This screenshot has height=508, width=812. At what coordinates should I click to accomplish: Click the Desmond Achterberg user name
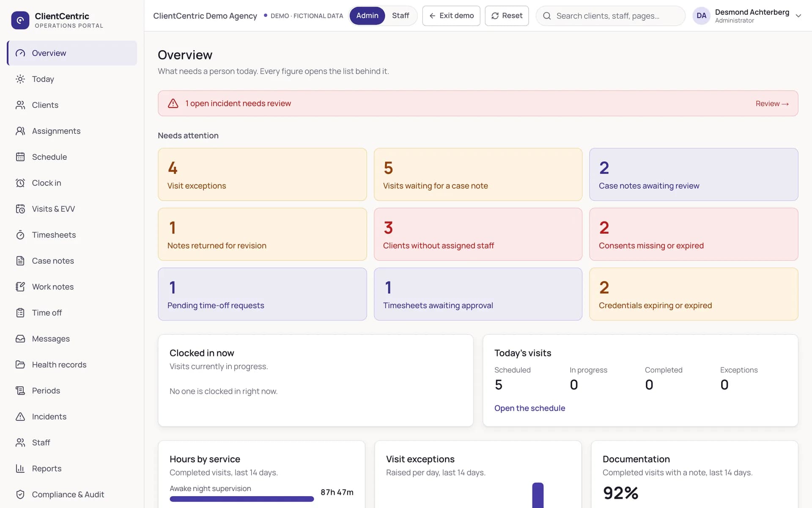pos(752,12)
